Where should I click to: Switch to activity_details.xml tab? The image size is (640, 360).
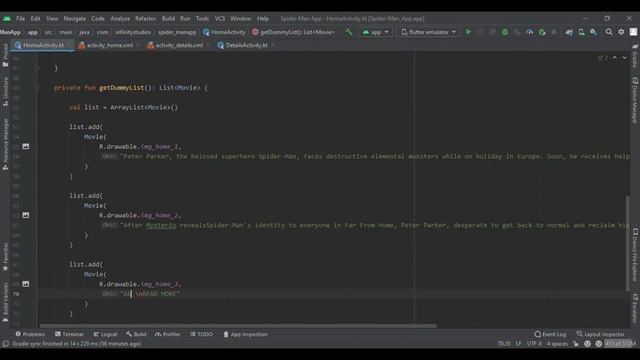coord(179,45)
